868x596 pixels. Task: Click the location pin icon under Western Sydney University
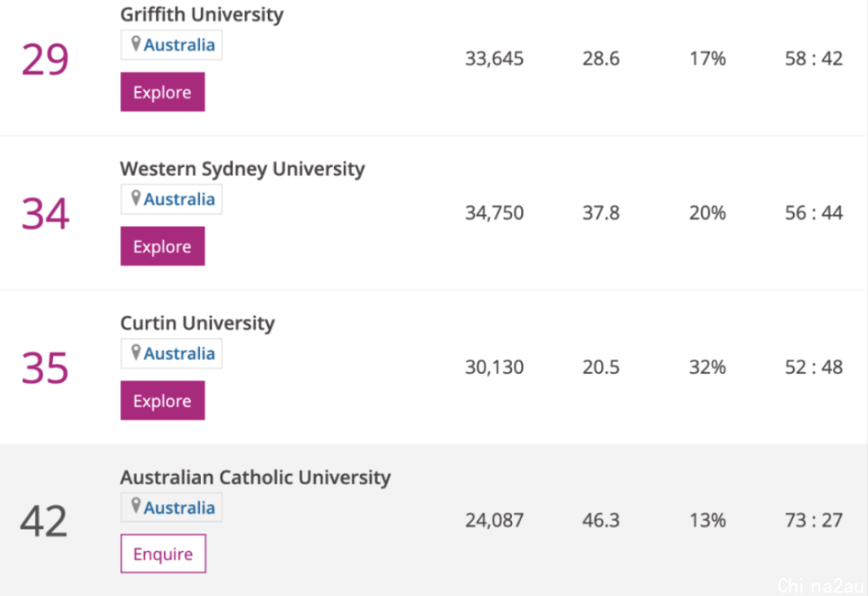point(136,198)
